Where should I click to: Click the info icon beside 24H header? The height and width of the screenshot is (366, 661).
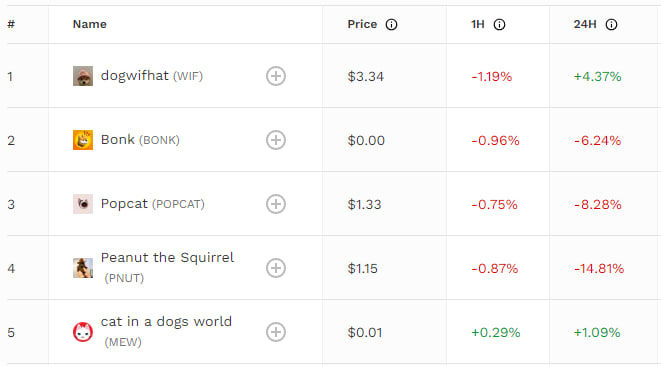[611, 24]
